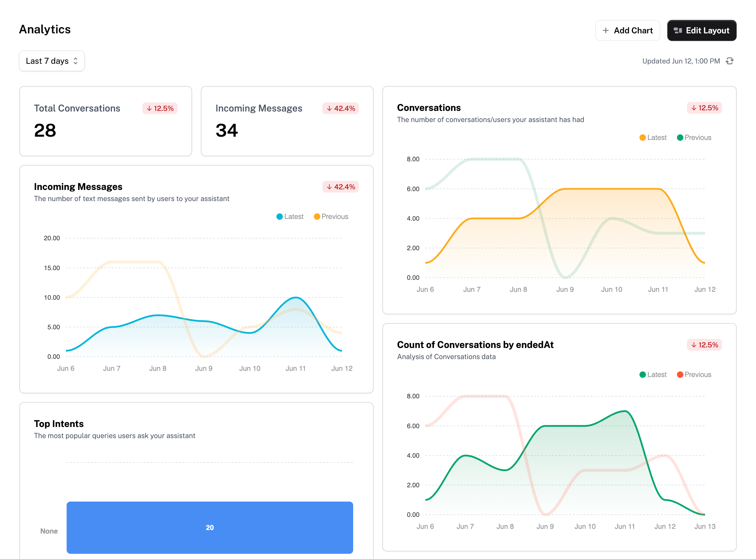
Task: Click the endedAt chart 12.5% decrease badge
Action: point(704,345)
